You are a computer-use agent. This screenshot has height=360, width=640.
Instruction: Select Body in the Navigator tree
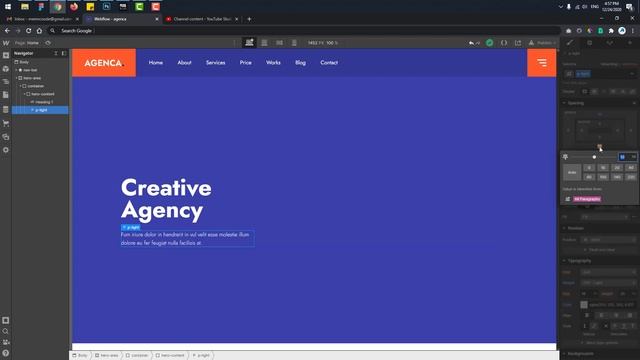point(24,62)
